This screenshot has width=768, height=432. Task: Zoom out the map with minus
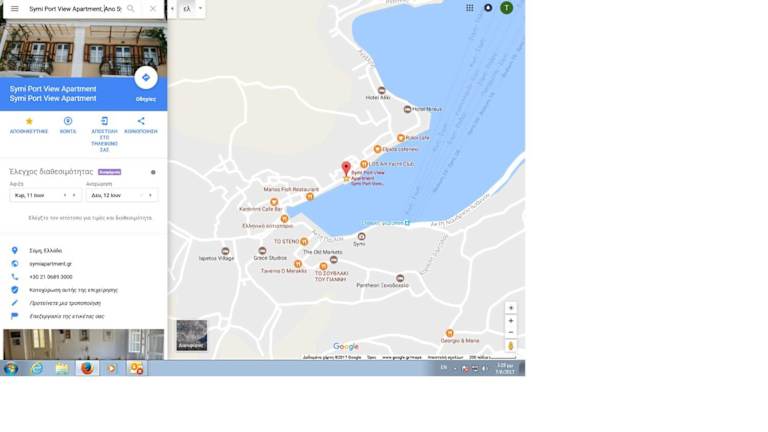pyautogui.click(x=511, y=332)
